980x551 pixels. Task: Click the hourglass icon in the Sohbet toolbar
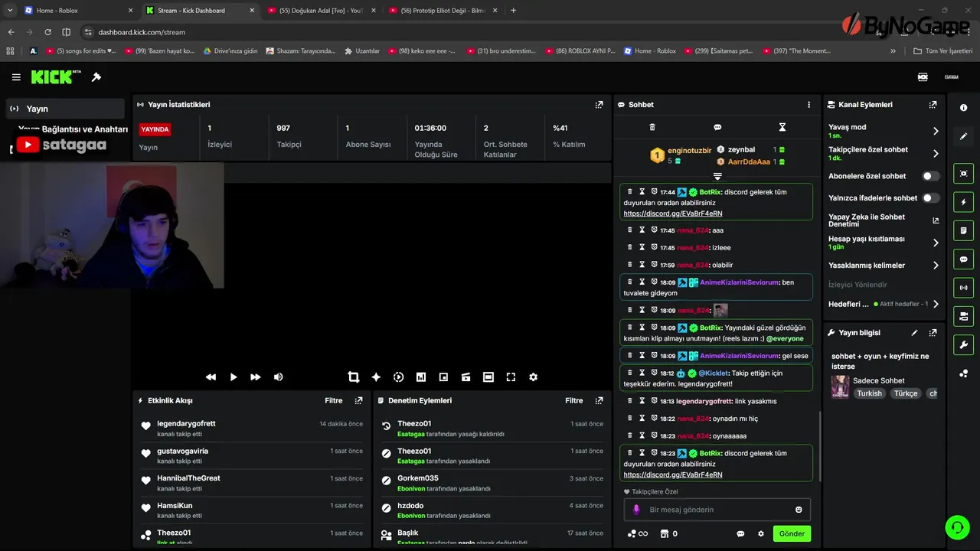click(782, 127)
